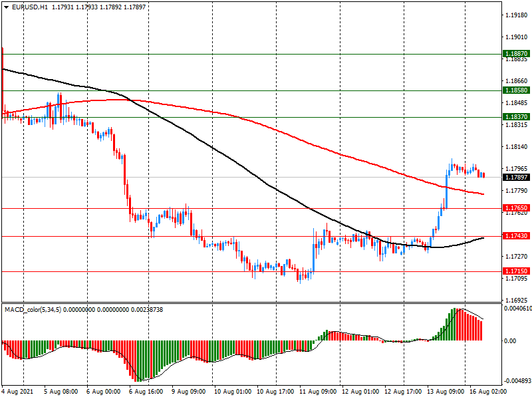This screenshot has width=532, height=399.
Task: Click the 1.17650 red level price label
Action: click(x=516, y=208)
